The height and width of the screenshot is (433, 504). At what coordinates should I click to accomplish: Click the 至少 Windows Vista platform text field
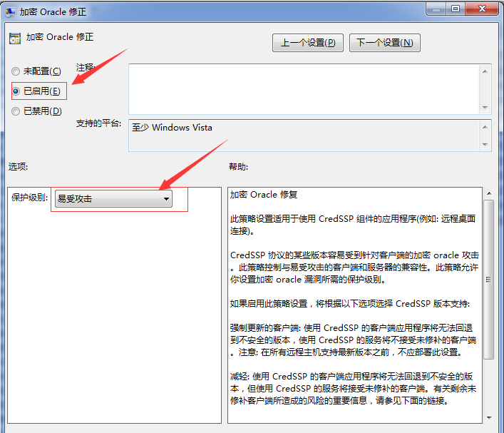304,135
